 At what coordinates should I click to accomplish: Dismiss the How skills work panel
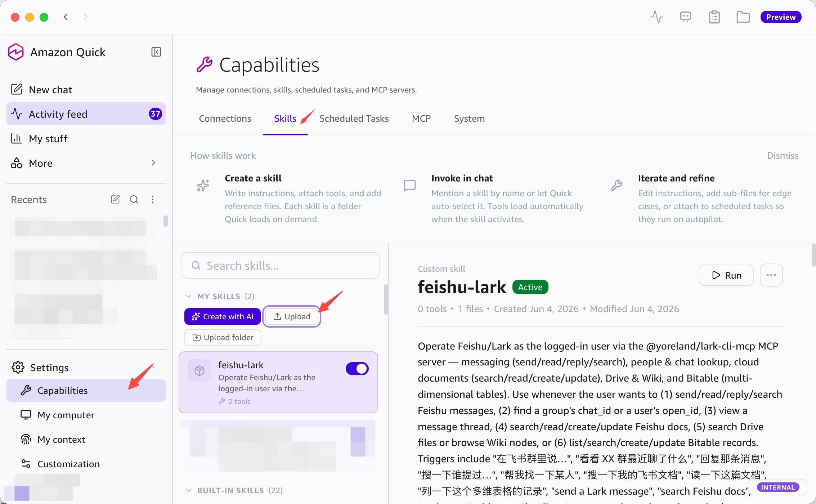click(783, 156)
